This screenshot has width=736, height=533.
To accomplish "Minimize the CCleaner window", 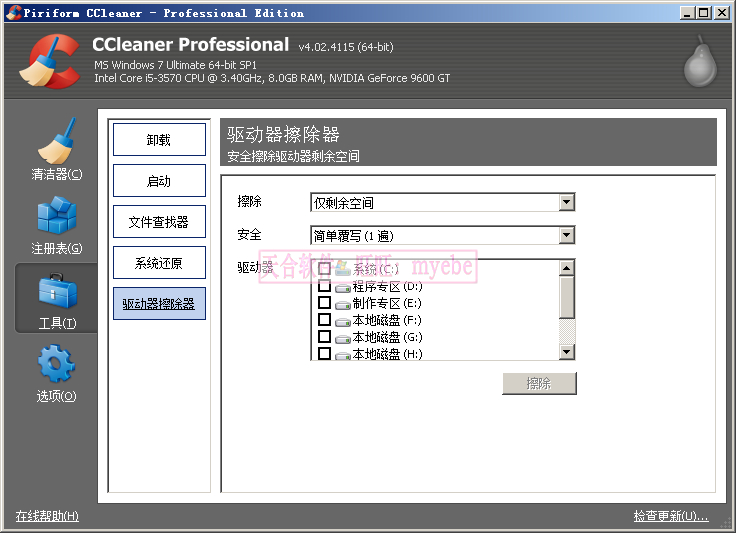I will pyautogui.click(x=687, y=13).
